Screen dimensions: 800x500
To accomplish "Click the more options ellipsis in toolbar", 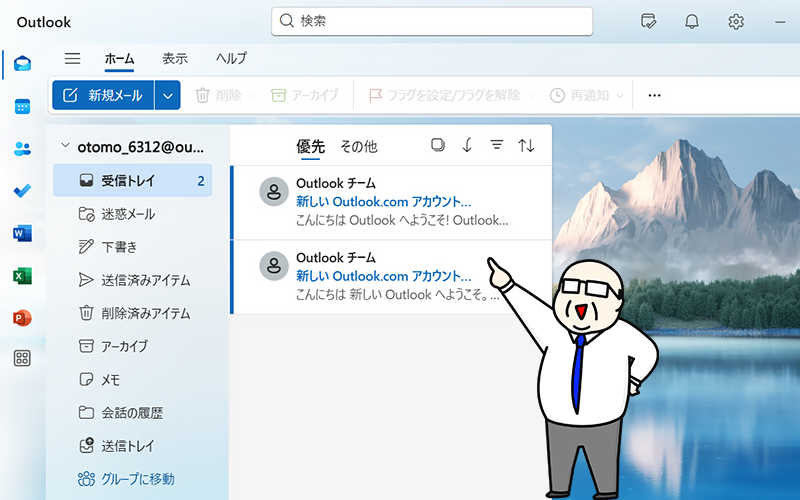I will 655,95.
